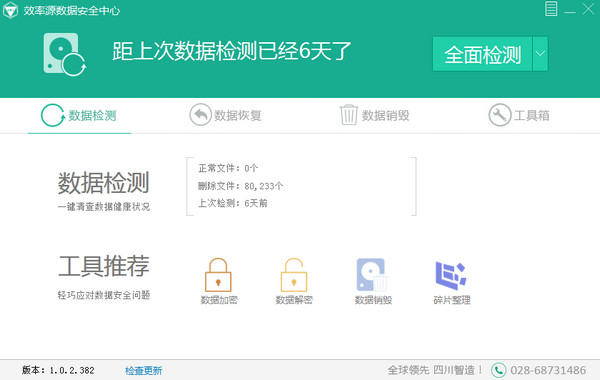
Task: Click the 上次检测: 6天前 line
Action: [x=233, y=203]
